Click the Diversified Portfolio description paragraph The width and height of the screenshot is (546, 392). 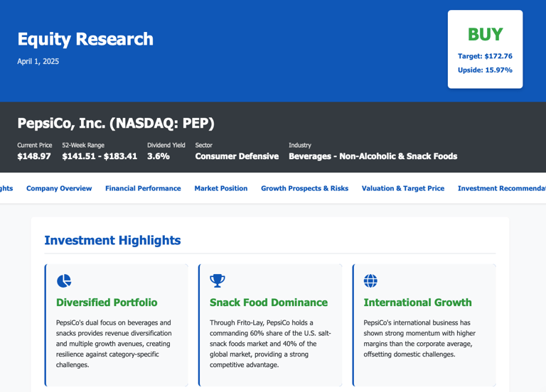tap(114, 344)
